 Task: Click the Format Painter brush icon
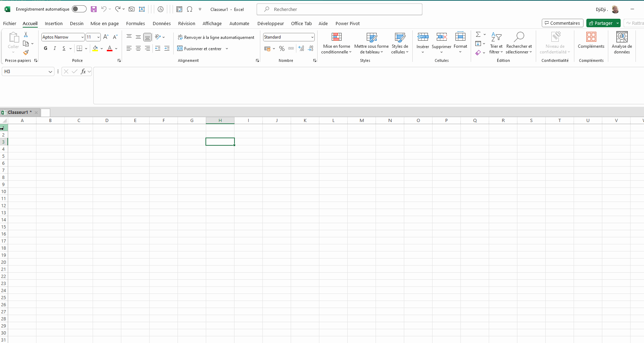point(26,52)
